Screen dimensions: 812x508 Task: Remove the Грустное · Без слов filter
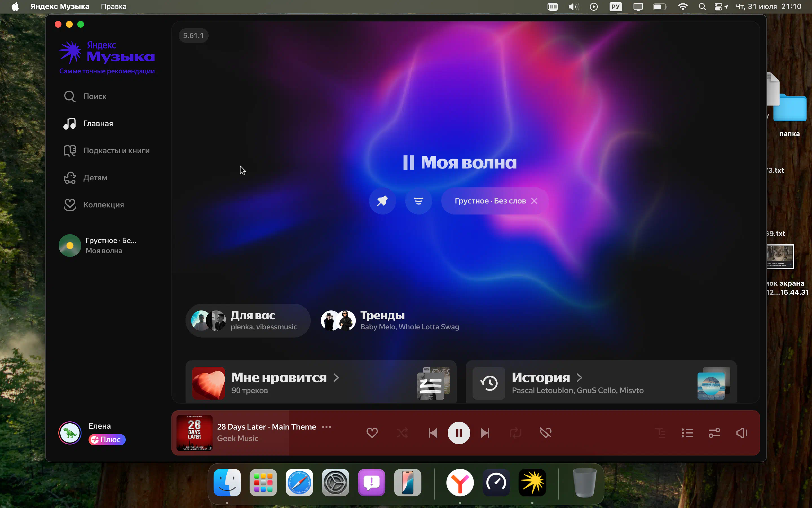click(534, 201)
